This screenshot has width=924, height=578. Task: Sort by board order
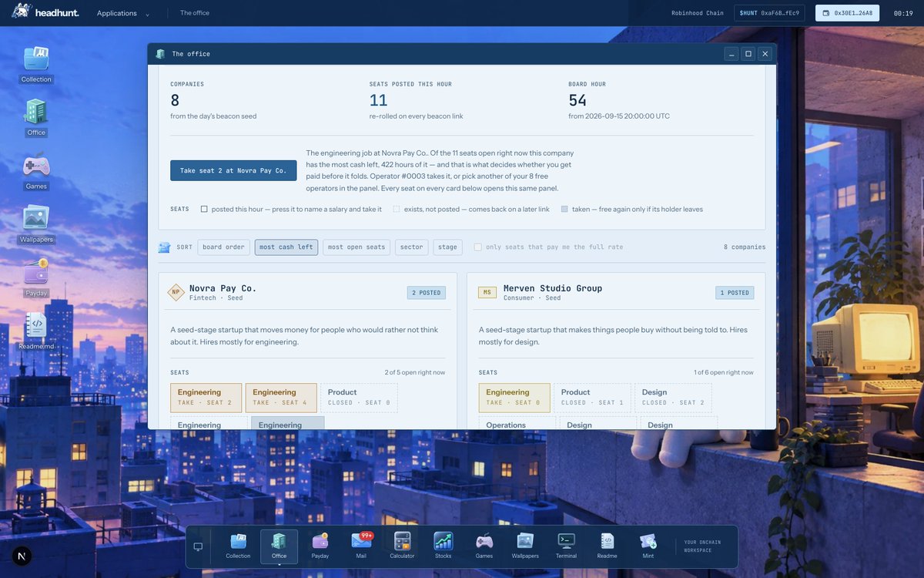[224, 247]
